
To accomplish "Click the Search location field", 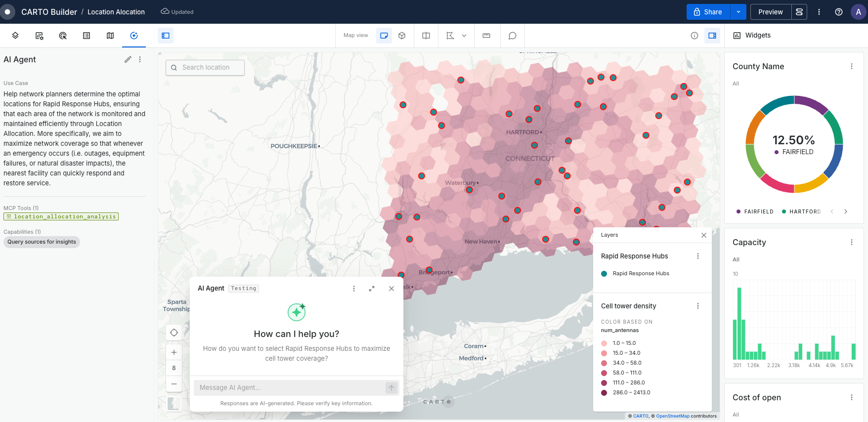I will click(x=205, y=68).
